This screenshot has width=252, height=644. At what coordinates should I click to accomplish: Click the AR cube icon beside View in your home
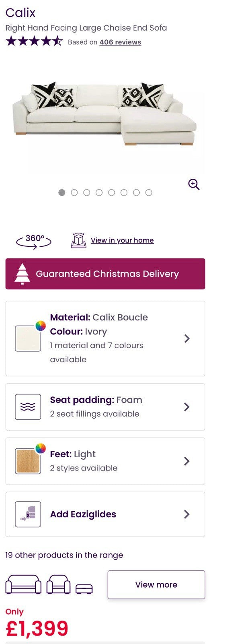[x=78, y=240]
